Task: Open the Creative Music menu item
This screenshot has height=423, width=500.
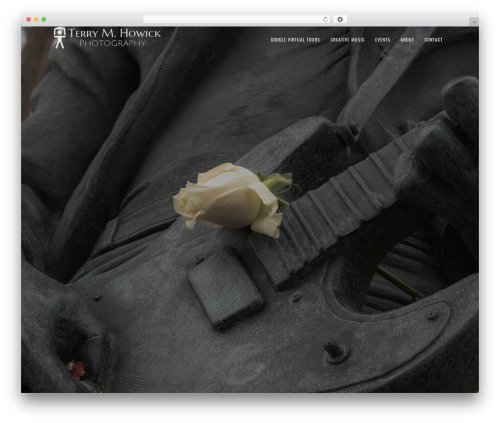Action: tap(347, 40)
